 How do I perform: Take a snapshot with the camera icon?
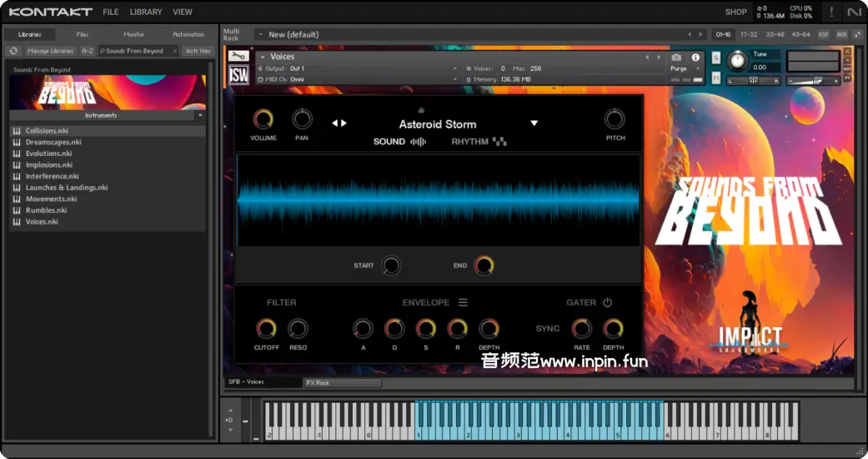tap(677, 58)
